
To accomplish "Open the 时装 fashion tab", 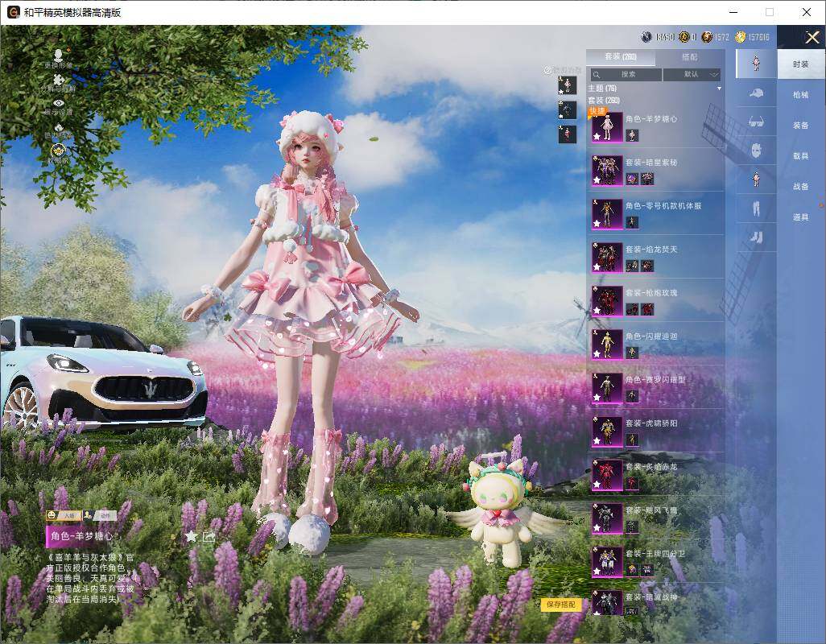I will [801, 64].
